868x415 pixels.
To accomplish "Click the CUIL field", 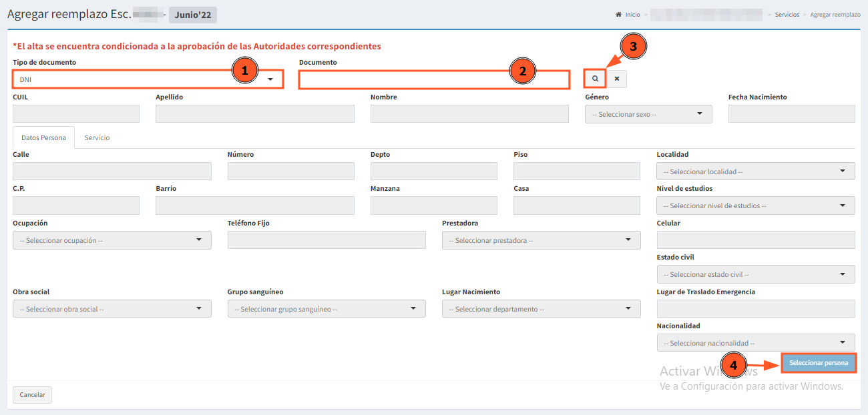I will tap(76, 114).
